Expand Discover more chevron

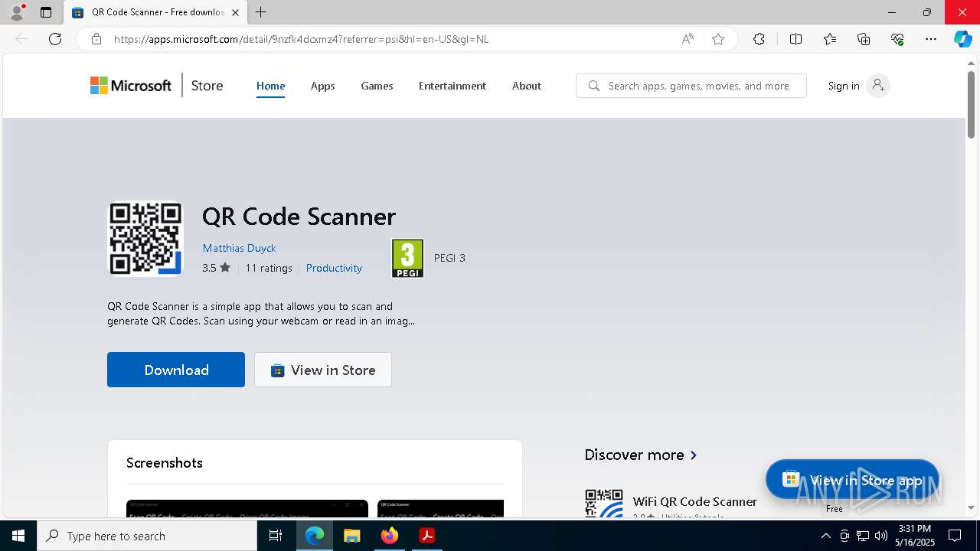click(x=694, y=455)
